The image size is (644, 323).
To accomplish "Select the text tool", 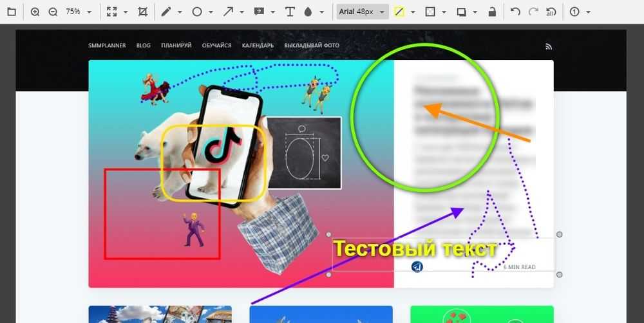I will [290, 12].
